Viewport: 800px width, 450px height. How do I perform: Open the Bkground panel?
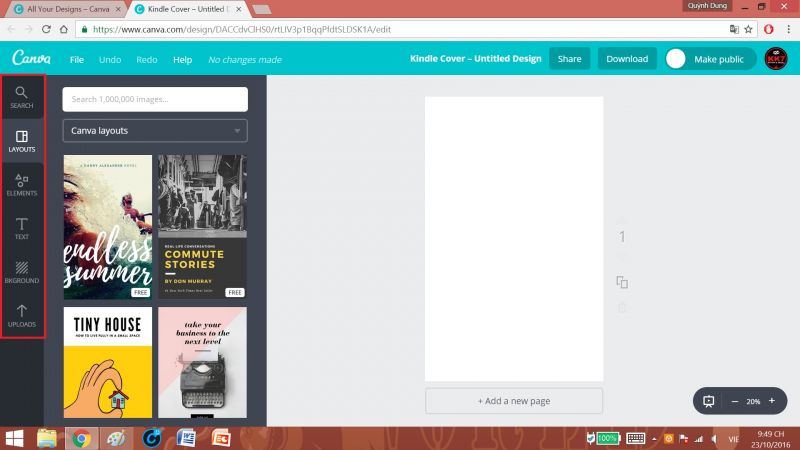point(21,273)
